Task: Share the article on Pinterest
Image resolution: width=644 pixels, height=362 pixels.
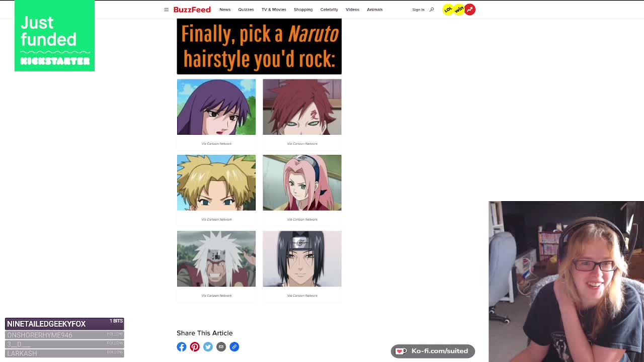Action: click(195, 347)
